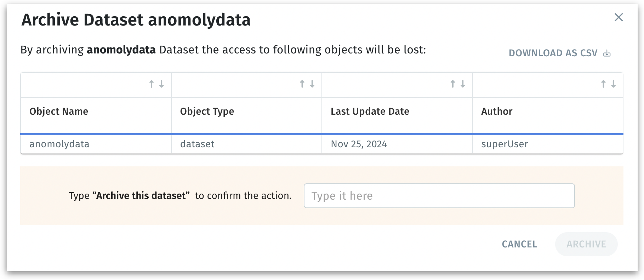Click the Archive confirm button
The width and height of the screenshot is (644, 280).
pos(586,244)
